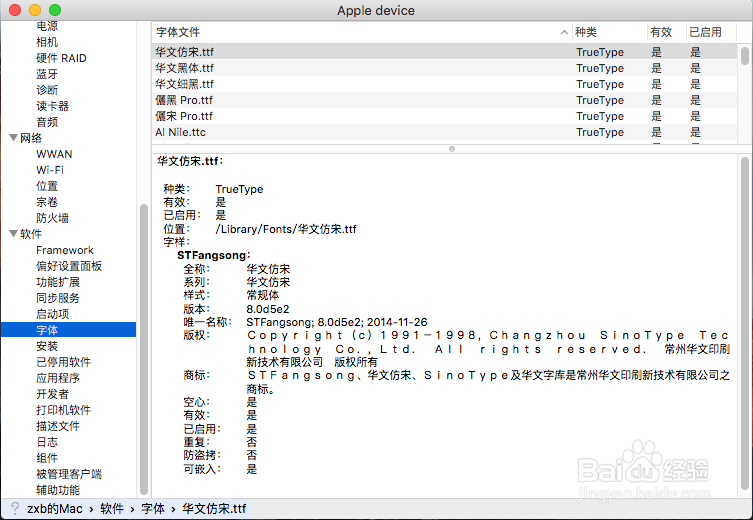Zoom window with the green button
The width and height of the screenshot is (753, 520).
point(55,10)
